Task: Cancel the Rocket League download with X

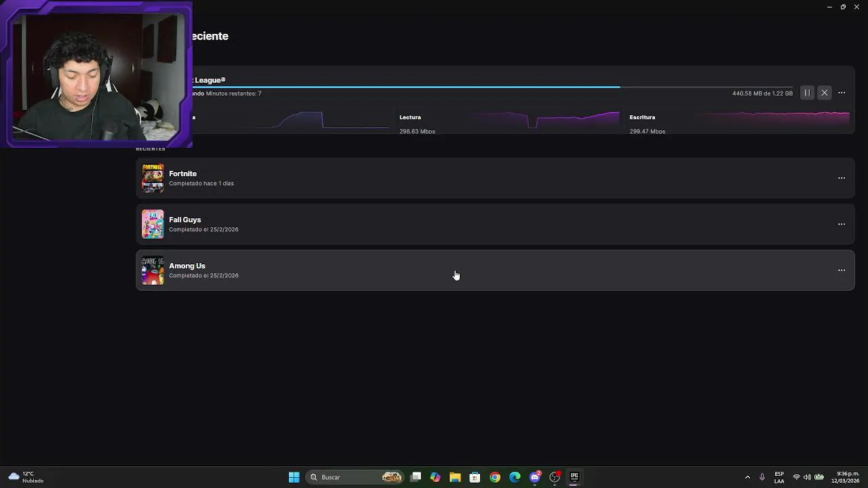Action: coord(825,93)
